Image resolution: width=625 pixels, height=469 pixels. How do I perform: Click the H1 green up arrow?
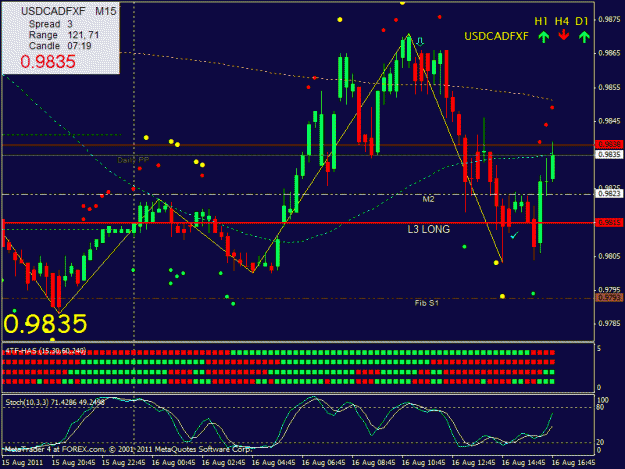pyautogui.click(x=544, y=37)
